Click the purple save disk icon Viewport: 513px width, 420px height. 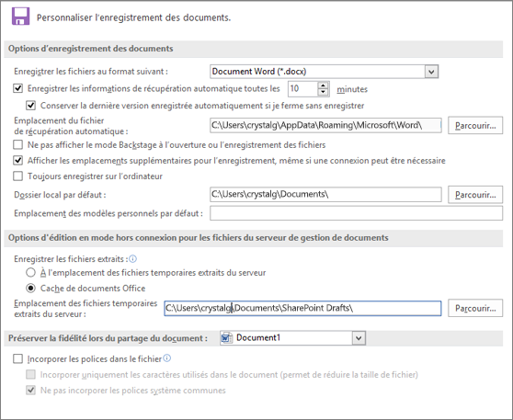pos(20,17)
